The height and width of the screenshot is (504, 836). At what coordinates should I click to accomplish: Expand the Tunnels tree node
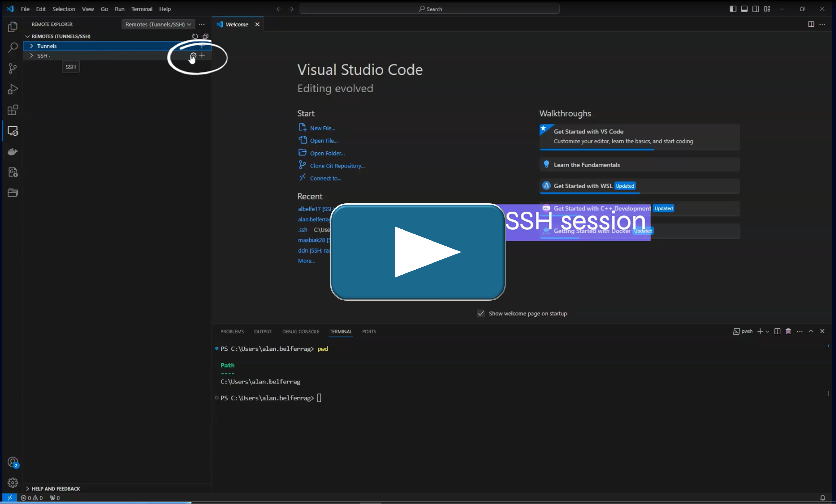click(x=31, y=46)
